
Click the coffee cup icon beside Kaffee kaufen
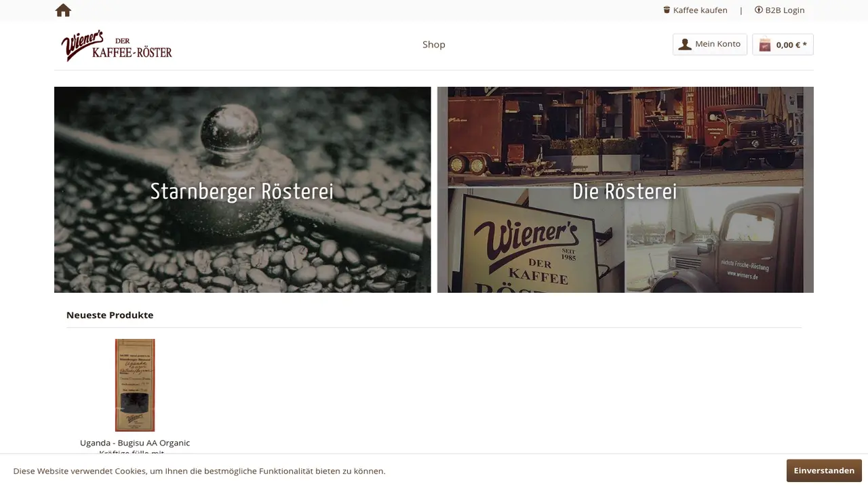(x=667, y=9)
